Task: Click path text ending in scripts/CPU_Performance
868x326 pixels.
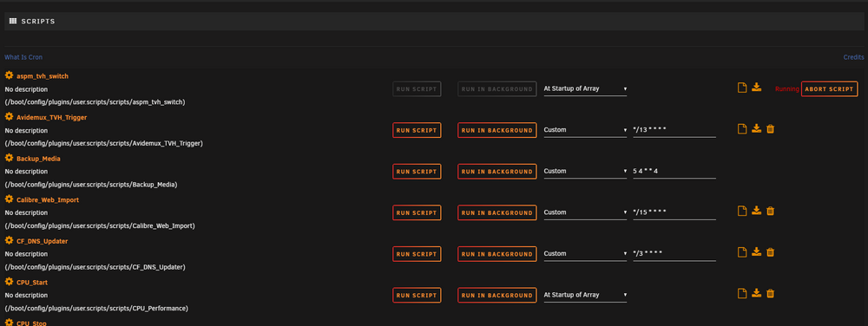Action: point(96,309)
